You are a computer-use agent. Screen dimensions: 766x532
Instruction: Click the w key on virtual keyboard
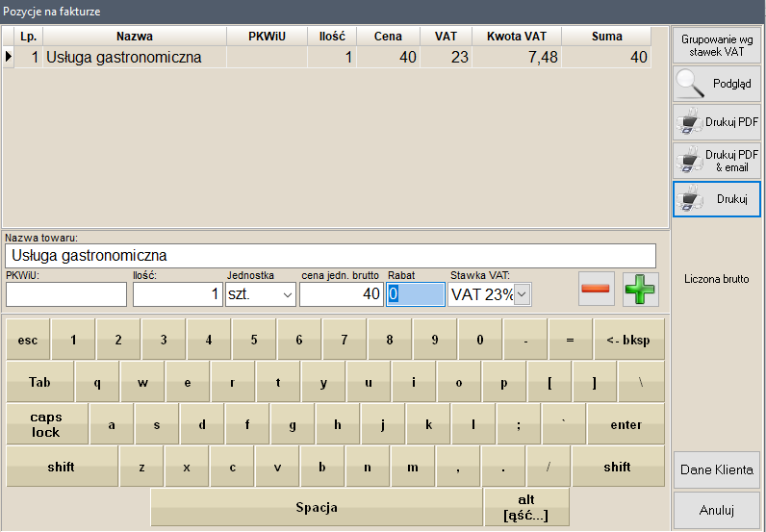tap(142, 383)
